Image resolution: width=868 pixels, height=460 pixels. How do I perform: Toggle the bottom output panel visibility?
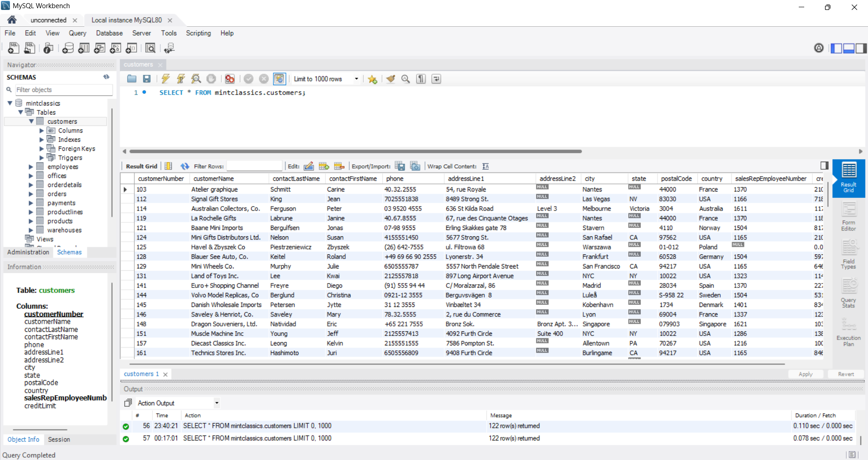pos(849,48)
